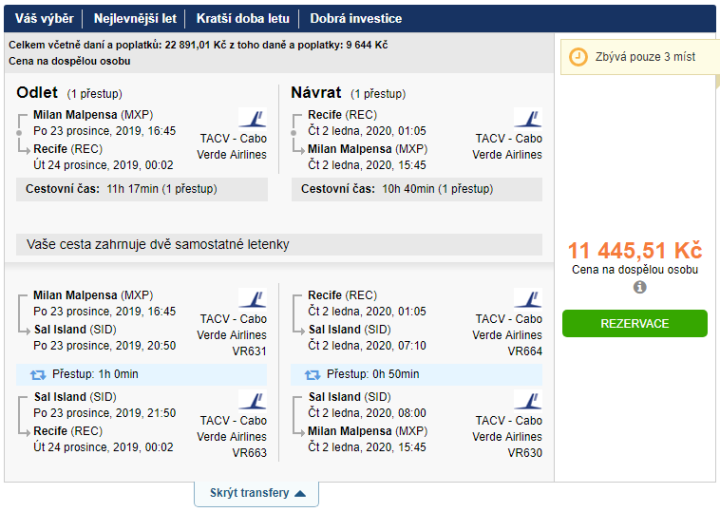The image size is (720, 512).
Task: Collapse transfers with Skrýt transfery
Action: (x=249, y=493)
